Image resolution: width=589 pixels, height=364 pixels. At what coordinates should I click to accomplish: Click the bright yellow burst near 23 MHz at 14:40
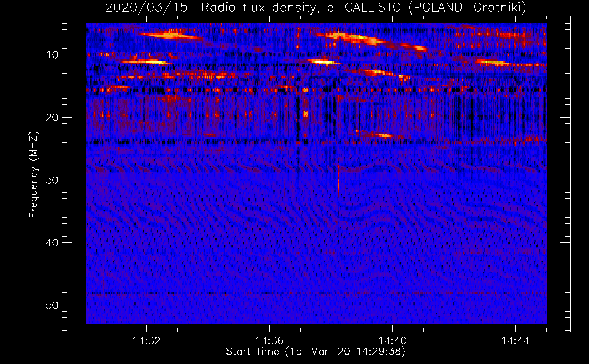[384, 136]
